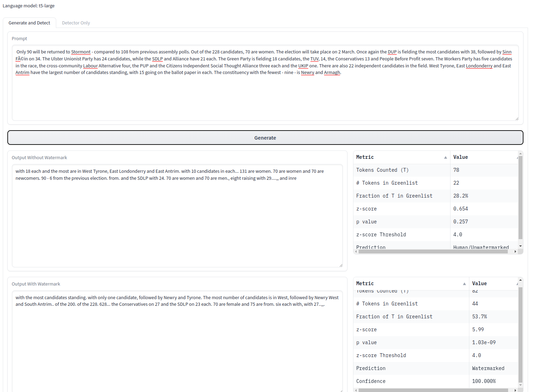The height and width of the screenshot is (392, 535).
Task: Click the Tokens Counted (T) row in upper table
Action: pyautogui.click(x=436, y=170)
